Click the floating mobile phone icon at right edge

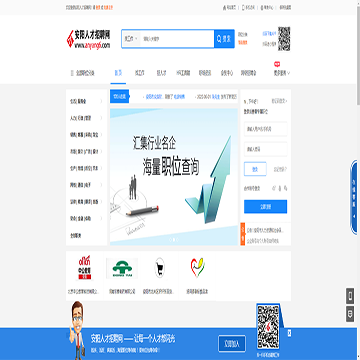tap(350, 296)
